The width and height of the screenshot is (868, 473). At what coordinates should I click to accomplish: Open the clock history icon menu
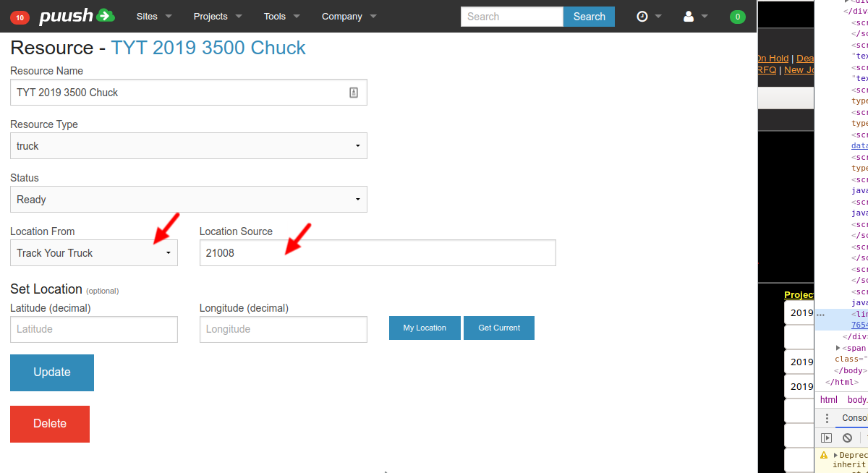[x=648, y=17]
